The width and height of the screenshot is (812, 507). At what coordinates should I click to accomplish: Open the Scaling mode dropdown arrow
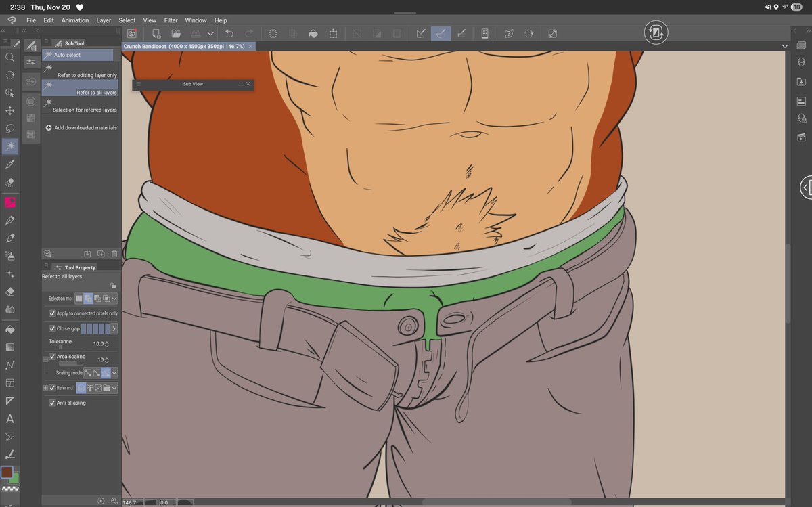click(114, 372)
